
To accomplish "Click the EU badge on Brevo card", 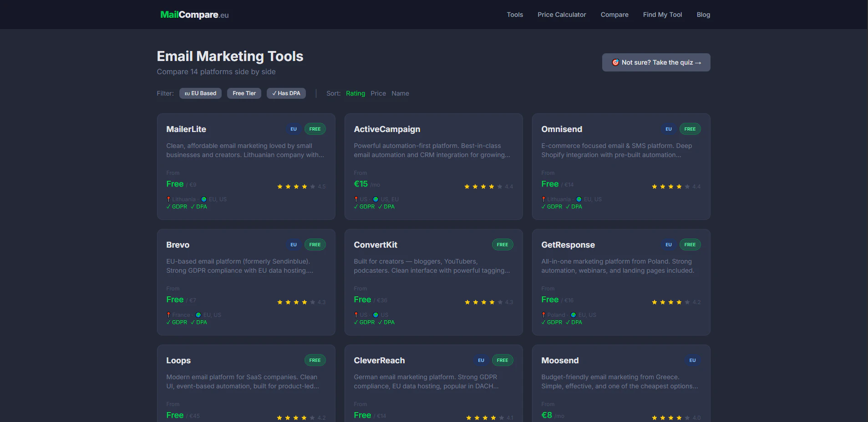I will (x=294, y=245).
